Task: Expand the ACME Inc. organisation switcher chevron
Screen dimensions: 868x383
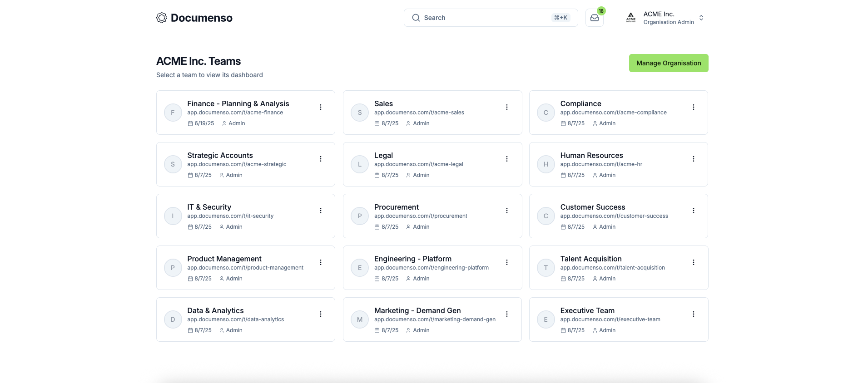Action: (701, 18)
